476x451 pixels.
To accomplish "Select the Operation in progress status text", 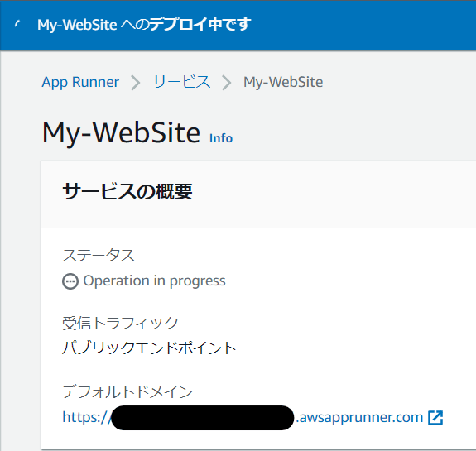I will 154,281.
